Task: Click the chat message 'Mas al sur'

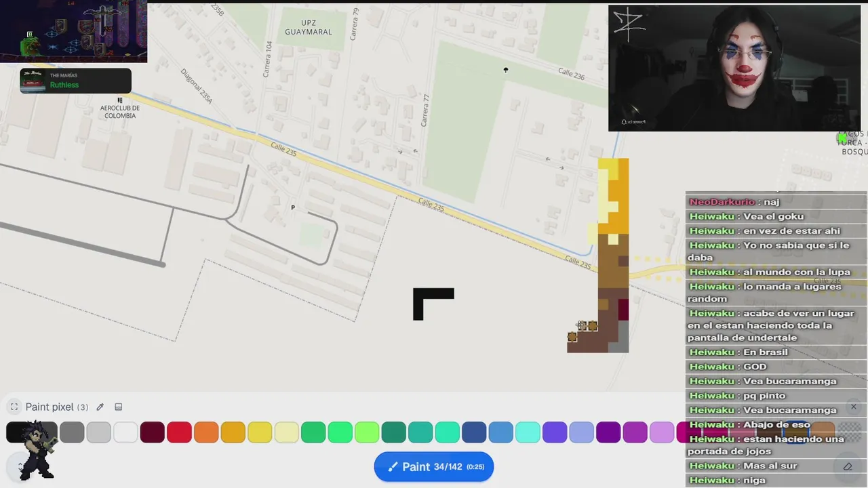Action: 770,466
